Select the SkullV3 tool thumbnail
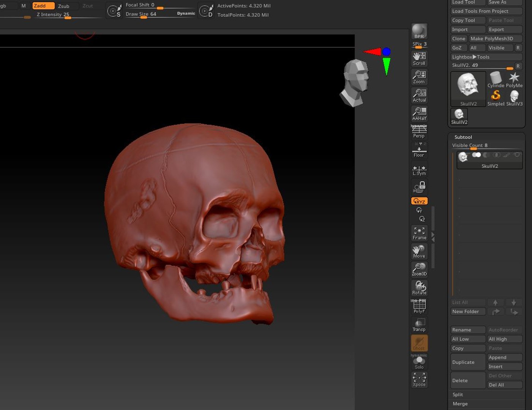Screen dimensions: 532x410 (514, 98)
